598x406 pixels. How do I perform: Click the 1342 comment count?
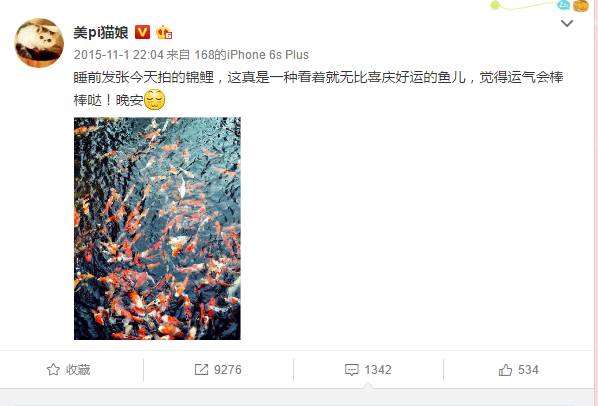click(378, 369)
